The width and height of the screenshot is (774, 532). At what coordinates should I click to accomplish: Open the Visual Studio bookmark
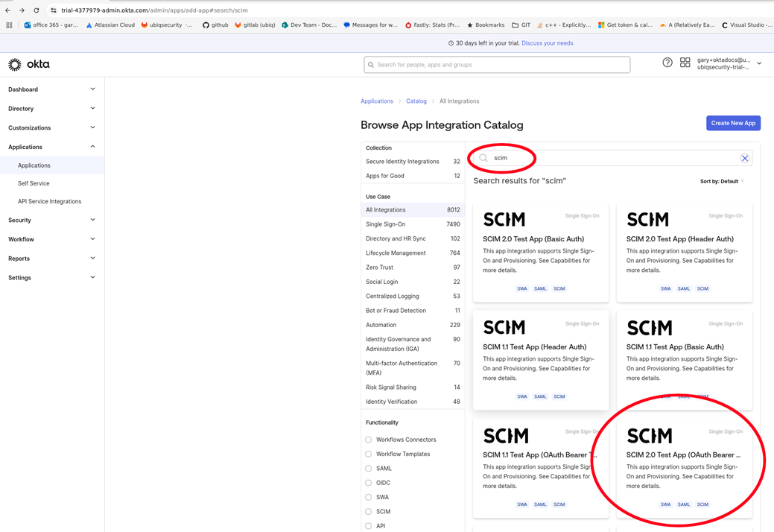[746, 25]
